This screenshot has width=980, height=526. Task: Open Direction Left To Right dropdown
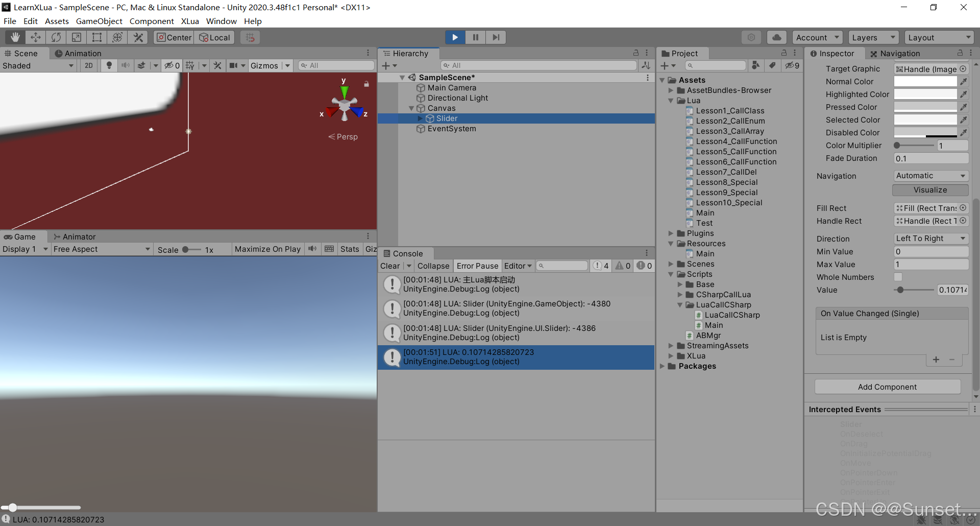pos(931,238)
